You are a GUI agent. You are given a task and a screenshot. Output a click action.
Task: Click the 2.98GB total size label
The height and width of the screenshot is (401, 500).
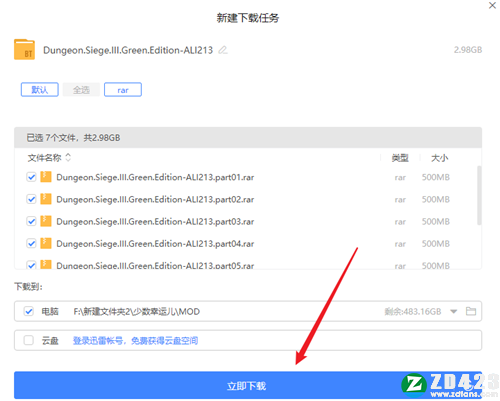point(468,50)
